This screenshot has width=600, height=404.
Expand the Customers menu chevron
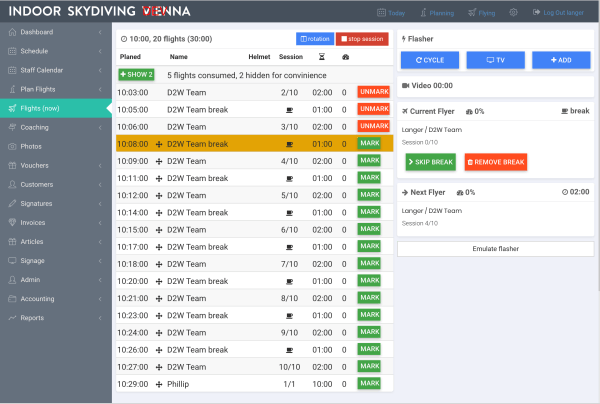(x=100, y=184)
